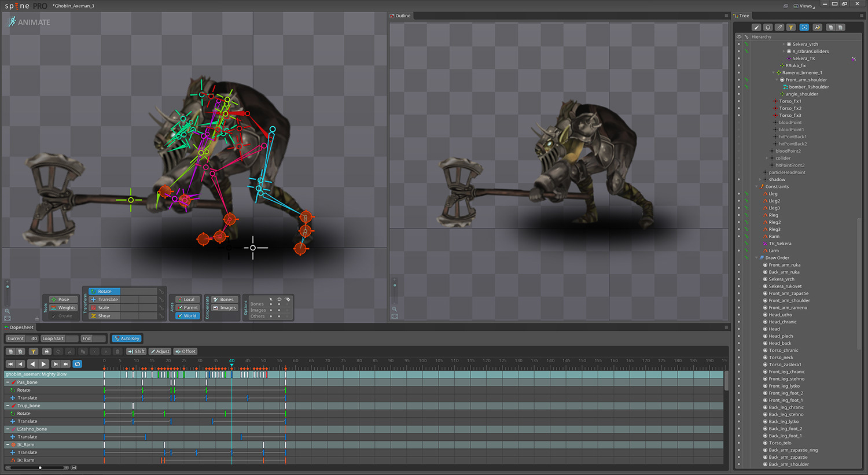The image size is (868, 475).
Task: Open the Tree panel options menu icon
Action: 862,16
